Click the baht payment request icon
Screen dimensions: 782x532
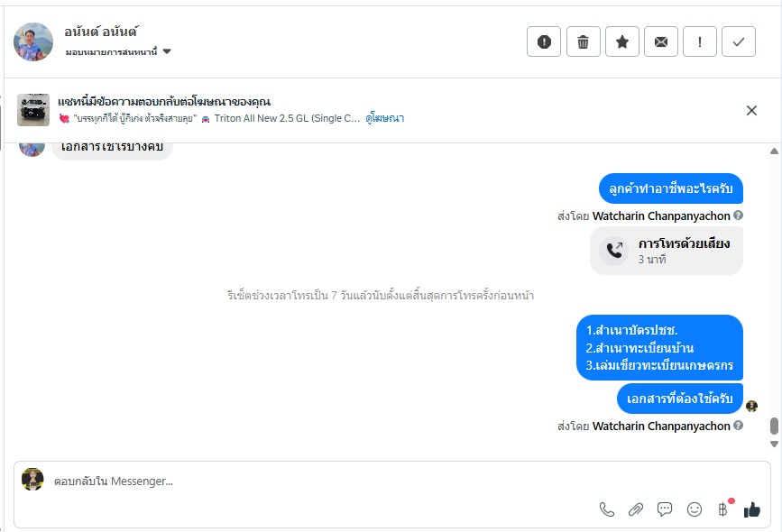tap(722, 509)
